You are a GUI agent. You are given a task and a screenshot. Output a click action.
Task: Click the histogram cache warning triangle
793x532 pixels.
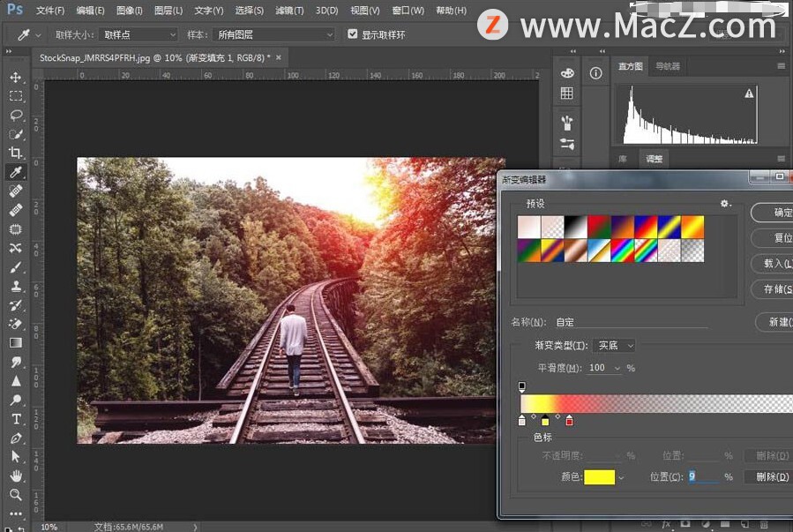coord(749,94)
